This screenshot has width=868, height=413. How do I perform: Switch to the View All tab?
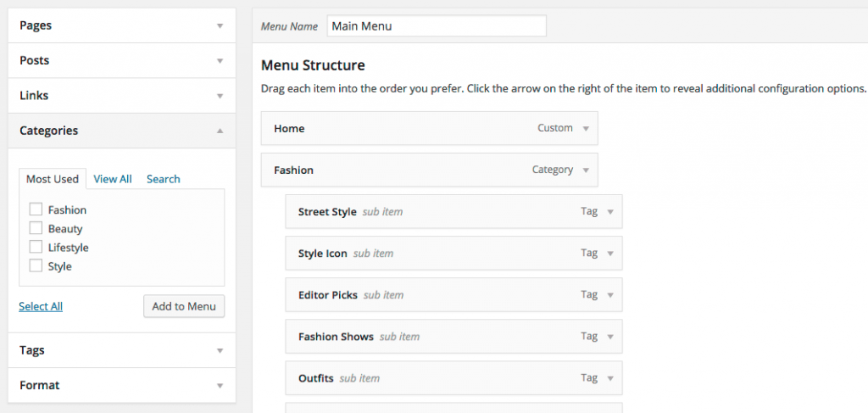point(113,179)
